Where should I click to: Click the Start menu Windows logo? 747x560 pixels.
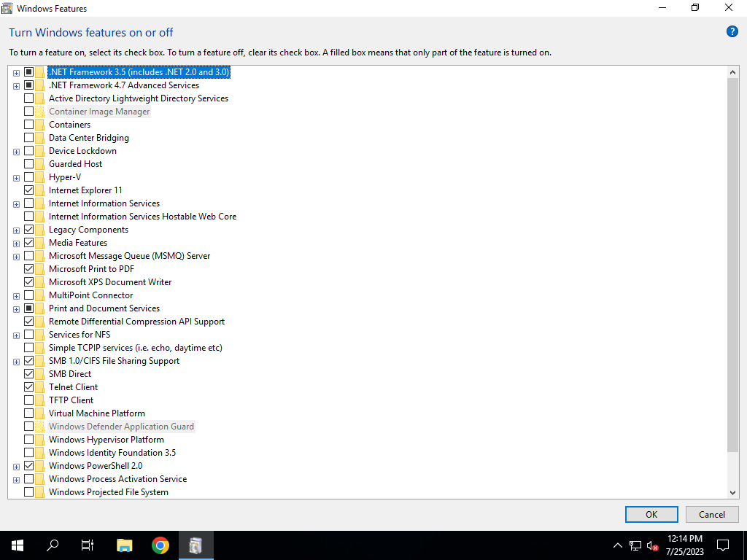click(x=18, y=545)
